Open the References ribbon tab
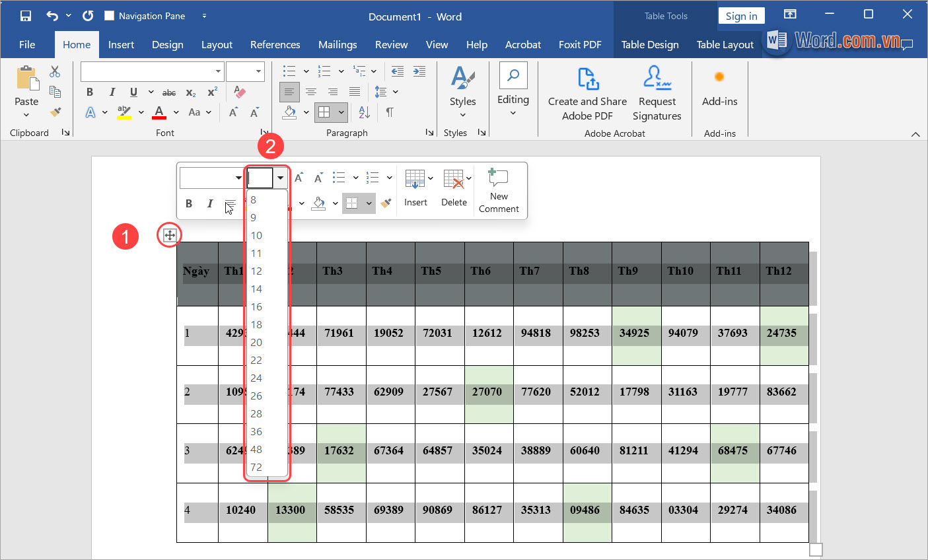 click(275, 45)
